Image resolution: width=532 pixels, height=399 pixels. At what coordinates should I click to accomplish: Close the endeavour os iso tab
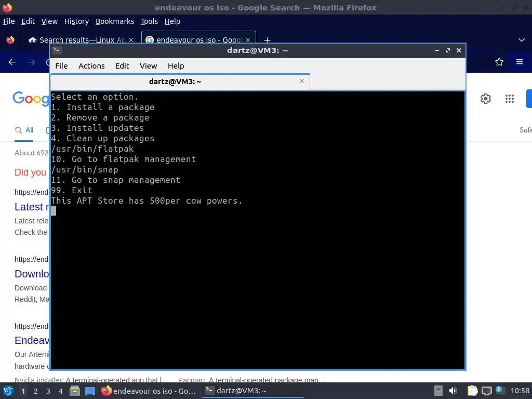pyautogui.click(x=248, y=40)
